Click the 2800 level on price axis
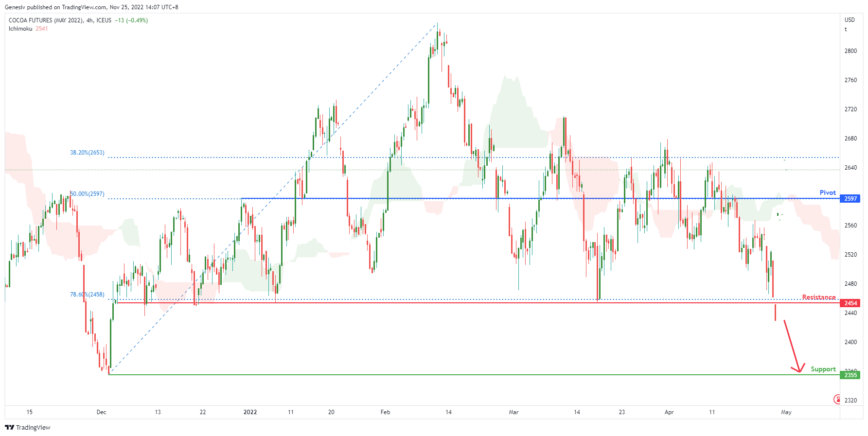The image size is (868, 436). (x=850, y=51)
